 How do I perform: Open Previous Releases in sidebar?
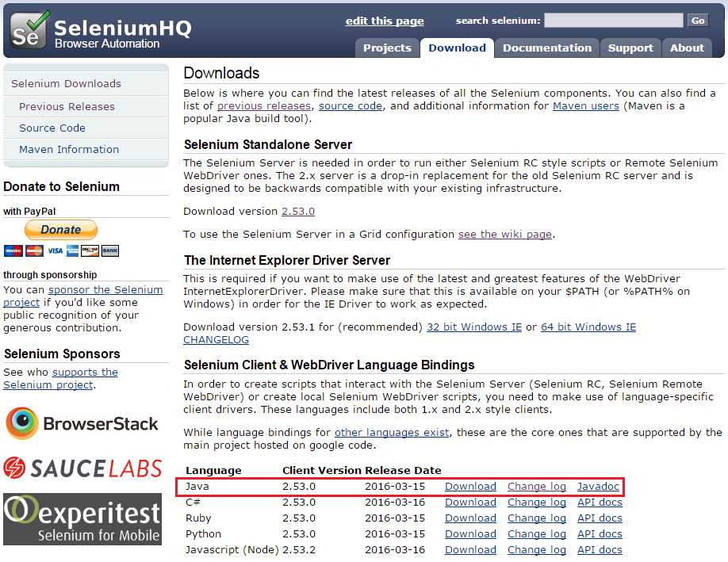point(67,106)
